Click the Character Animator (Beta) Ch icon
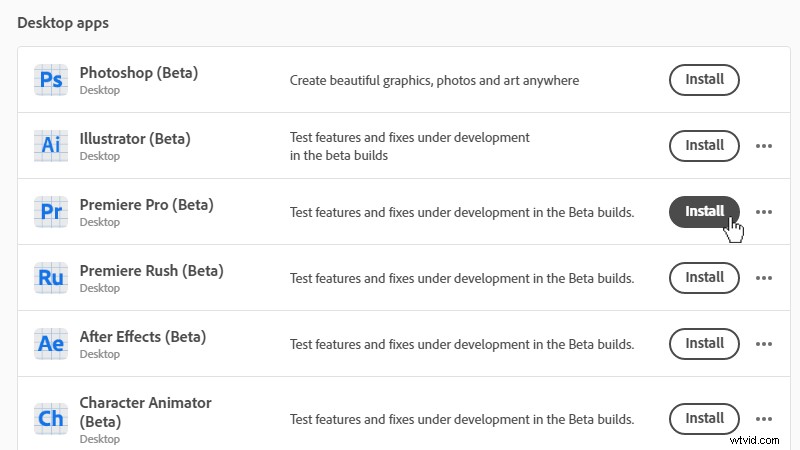 (51, 418)
